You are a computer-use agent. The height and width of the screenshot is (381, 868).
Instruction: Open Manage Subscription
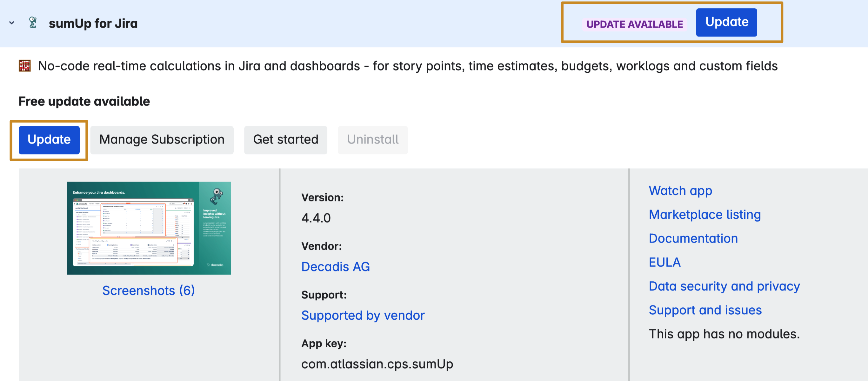tap(162, 139)
